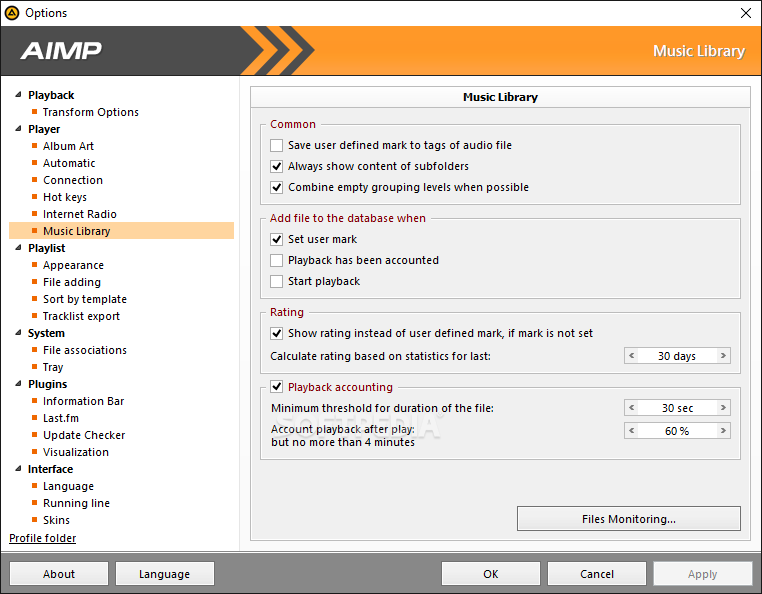Open playlist Appearance settings
The image size is (762, 594).
[x=73, y=265]
